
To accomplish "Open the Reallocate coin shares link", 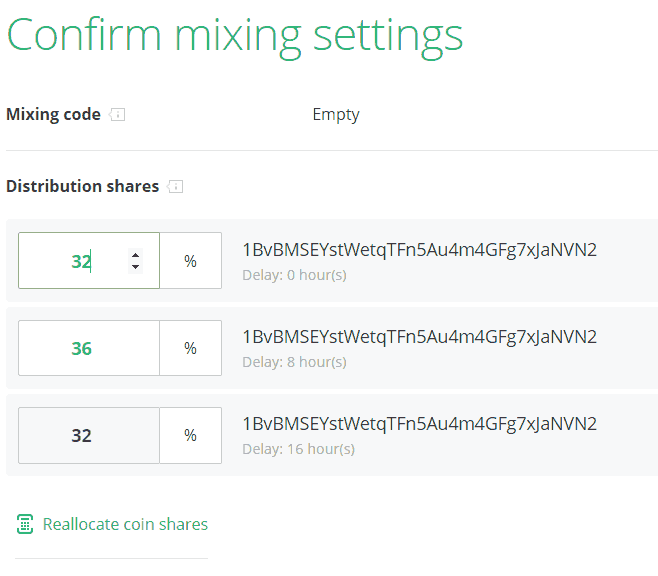I will click(125, 524).
